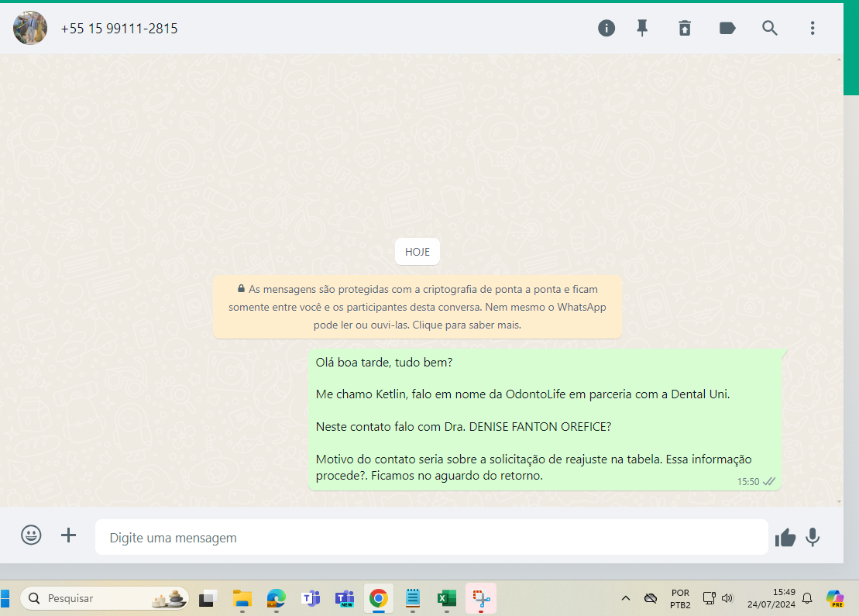859x616 pixels.
Task: Open volume control speaker icon
Action: 727,598
